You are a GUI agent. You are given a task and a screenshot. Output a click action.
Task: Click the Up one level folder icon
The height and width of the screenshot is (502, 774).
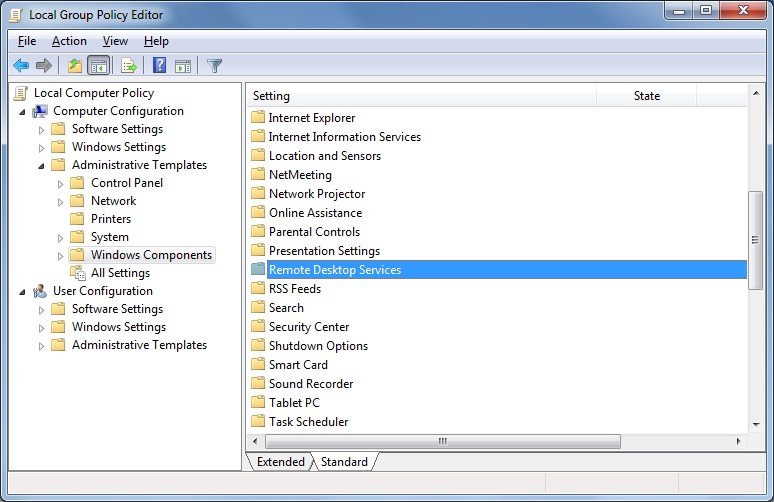(x=75, y=66)
